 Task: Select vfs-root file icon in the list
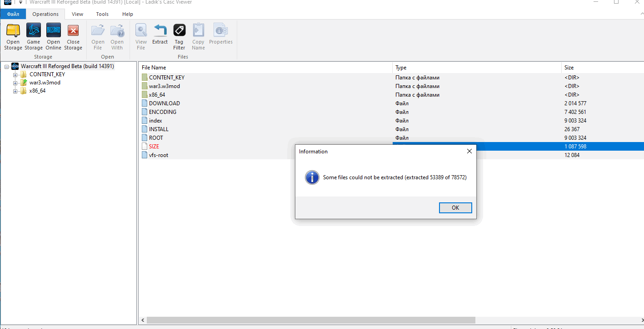(x=145, y=155)
